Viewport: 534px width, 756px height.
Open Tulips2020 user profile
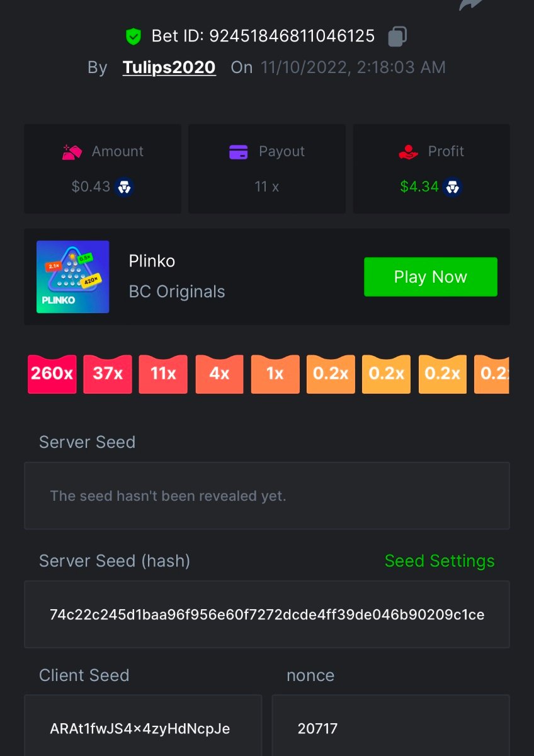coord(169,67)
